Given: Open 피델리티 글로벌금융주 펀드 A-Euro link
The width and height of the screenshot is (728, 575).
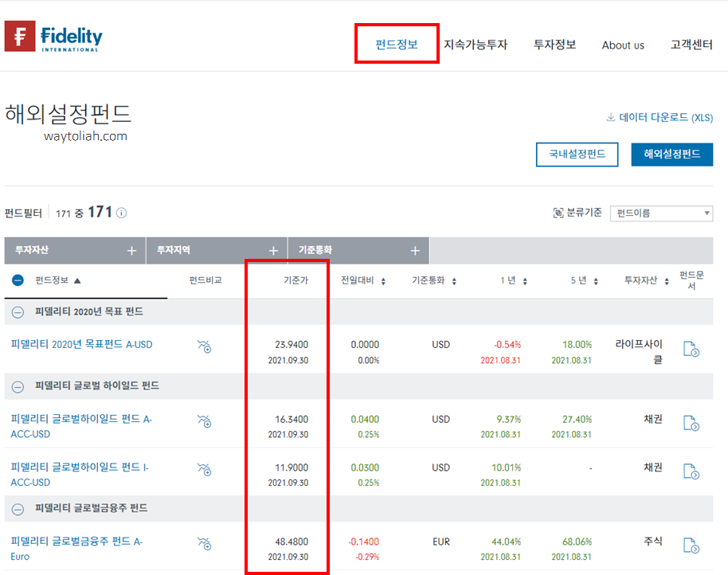Looking at the screenshot, I should pos(76,549).
